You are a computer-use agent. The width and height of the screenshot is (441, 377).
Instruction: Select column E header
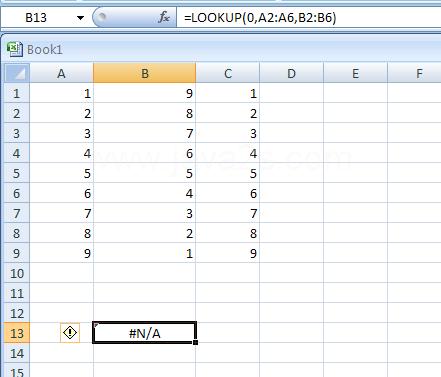[x=355, y=73]
